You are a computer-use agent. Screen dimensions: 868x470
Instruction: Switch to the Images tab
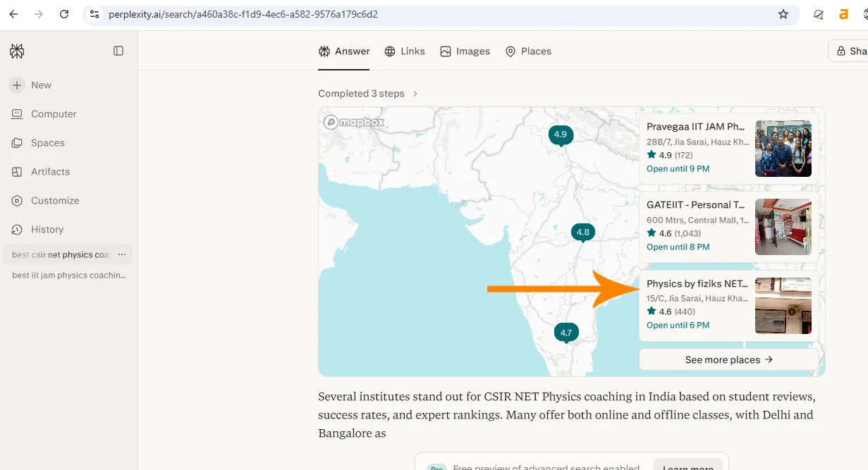click(x=465, y=51)
